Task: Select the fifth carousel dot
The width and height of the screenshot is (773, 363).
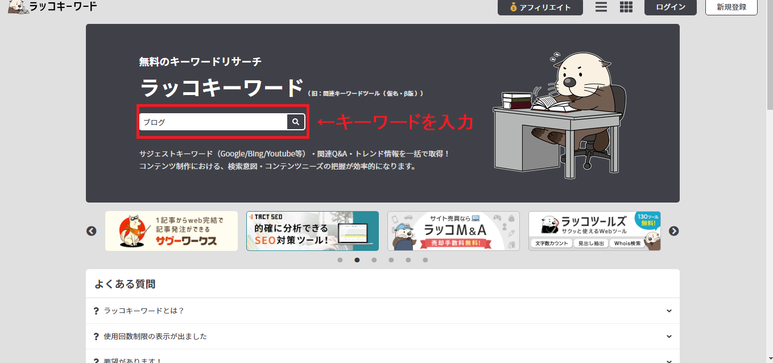Action: pyautogui.click(x=408, y=260)
